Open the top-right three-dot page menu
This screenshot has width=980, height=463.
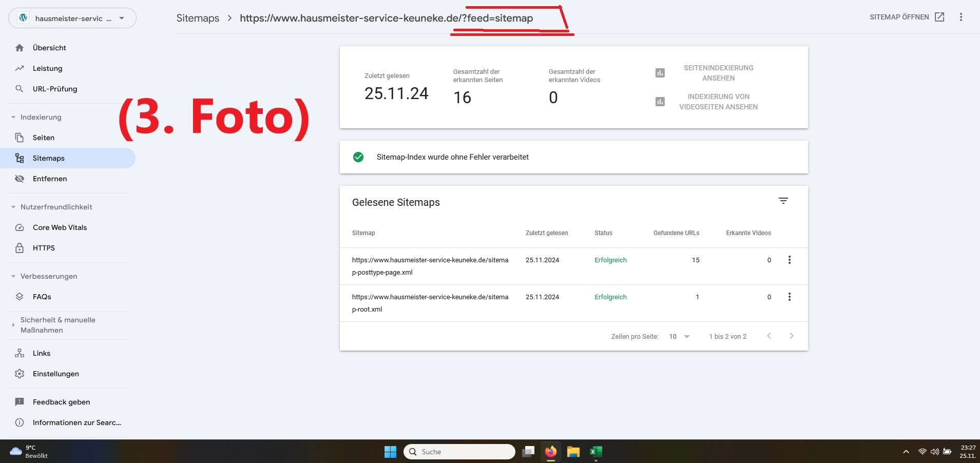961,17
